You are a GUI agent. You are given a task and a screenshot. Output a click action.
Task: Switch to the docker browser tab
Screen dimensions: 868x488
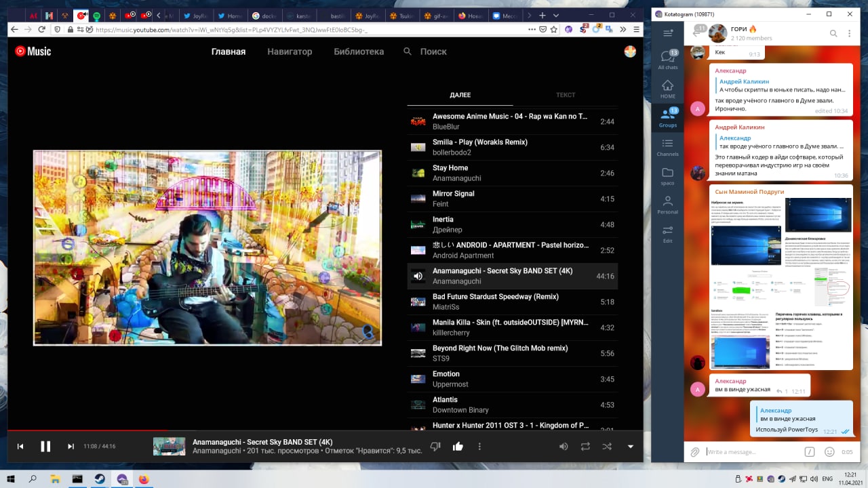(x=264, y=15)
